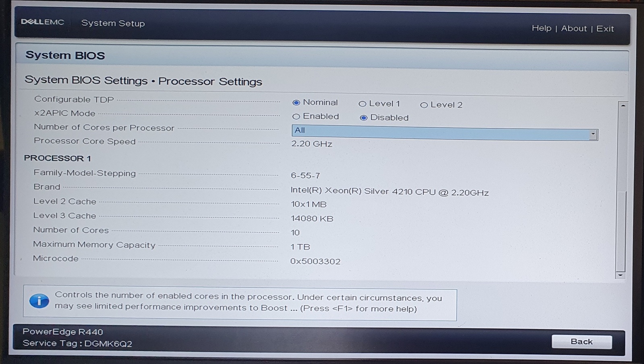Click the Level 3 Cache label

[64, 216]
